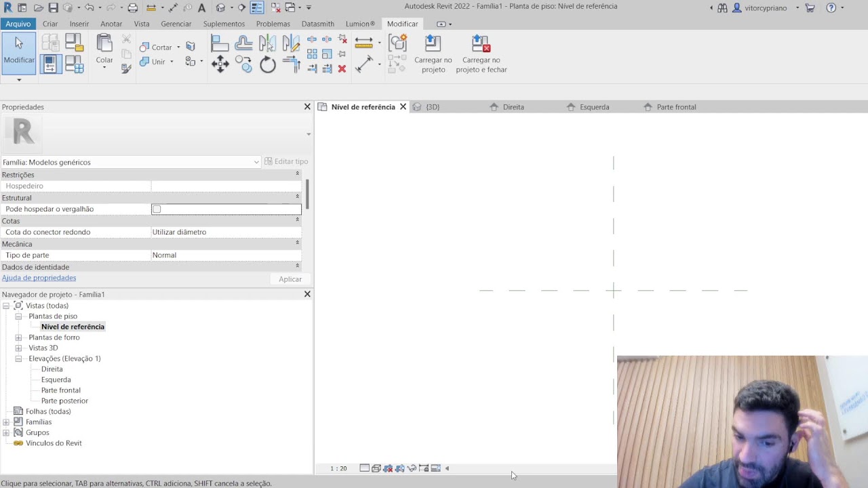Select the Offset tool

(243, 43)
